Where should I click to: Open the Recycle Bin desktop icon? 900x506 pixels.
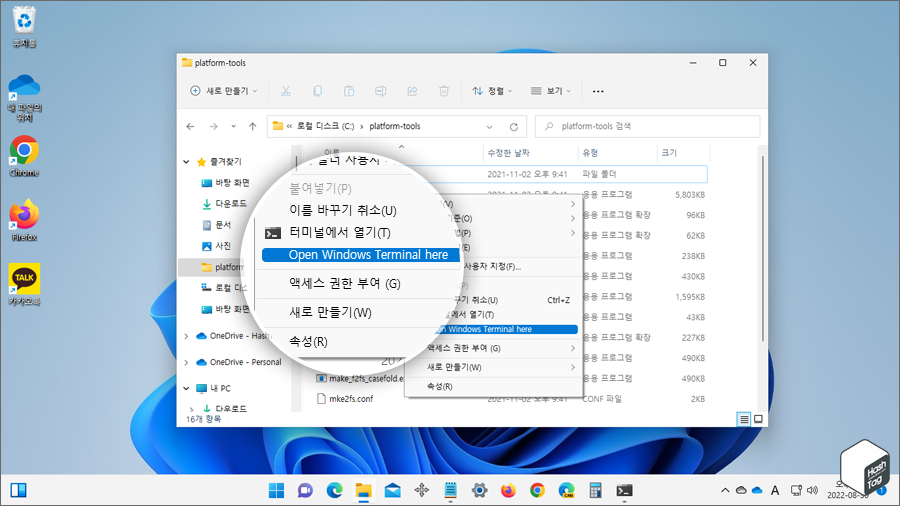pos(24,28)
